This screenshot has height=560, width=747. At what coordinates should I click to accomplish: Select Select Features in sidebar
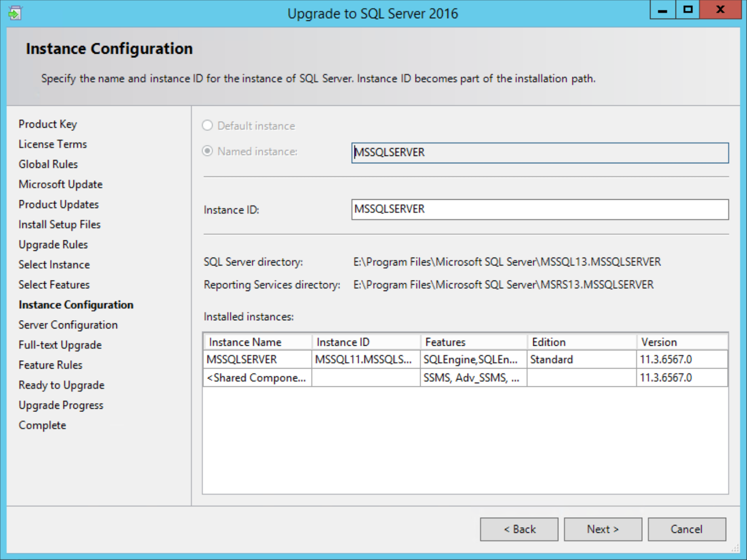(54, 285)
